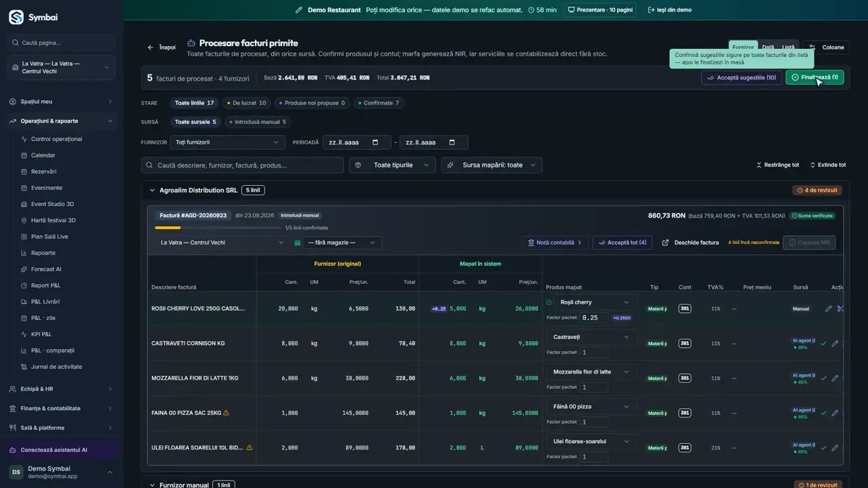Open the 'Toți furnizorii' supplier dropdown
The height and width of the screenshot is (488, 868).
[227, 142]
